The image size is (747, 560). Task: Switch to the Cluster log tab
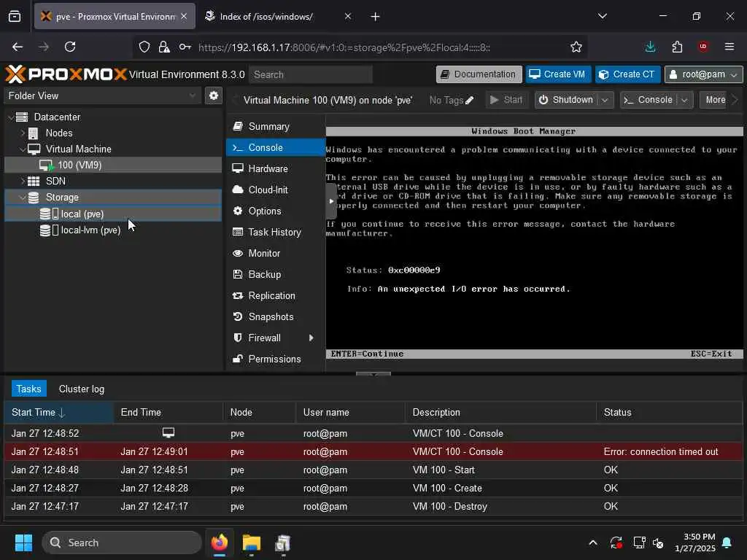(x=82, y=389)
